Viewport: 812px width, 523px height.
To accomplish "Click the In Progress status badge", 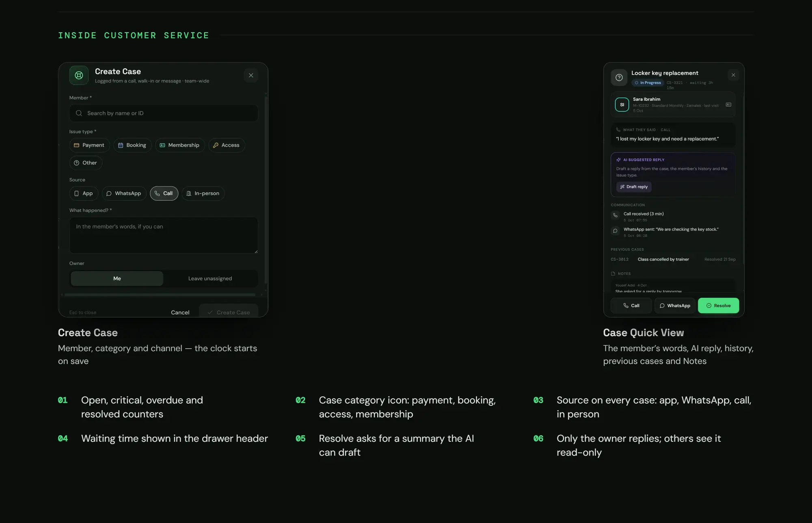I will click(x=648, y=82).
